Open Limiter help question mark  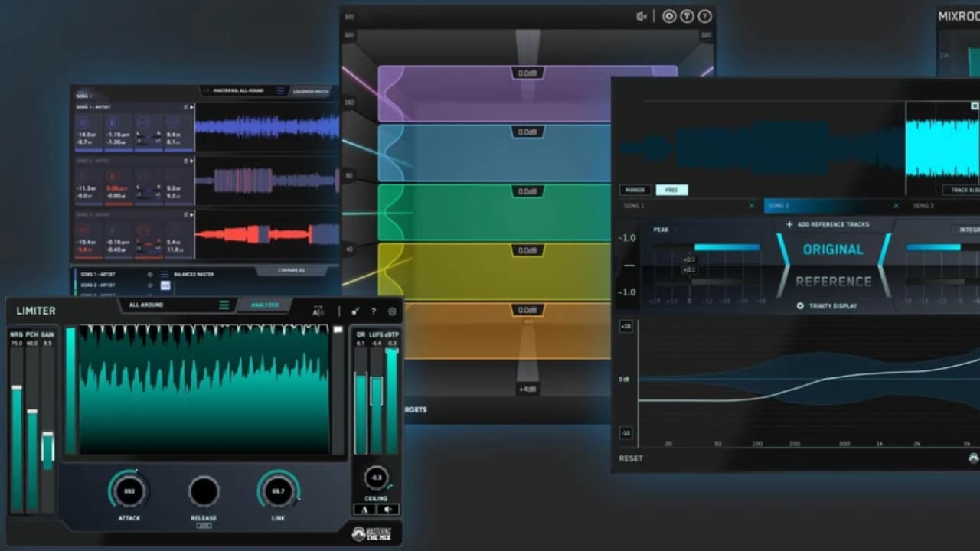pyautogui.click(x=374, y=311)
